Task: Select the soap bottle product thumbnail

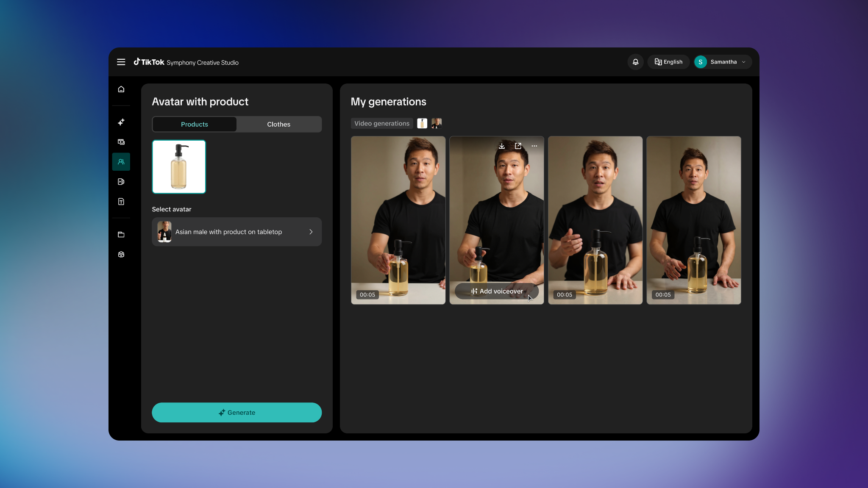Action: point(178,166)
